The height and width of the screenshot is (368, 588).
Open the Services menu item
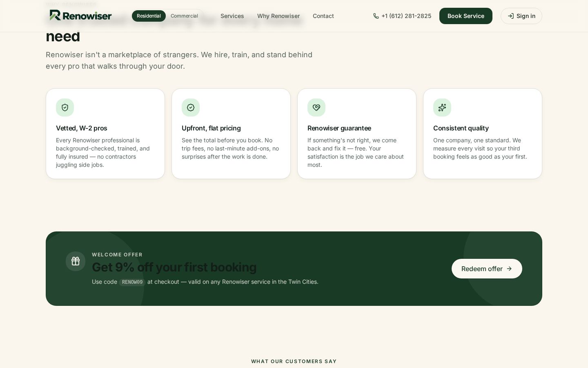[x=232, y=16]
